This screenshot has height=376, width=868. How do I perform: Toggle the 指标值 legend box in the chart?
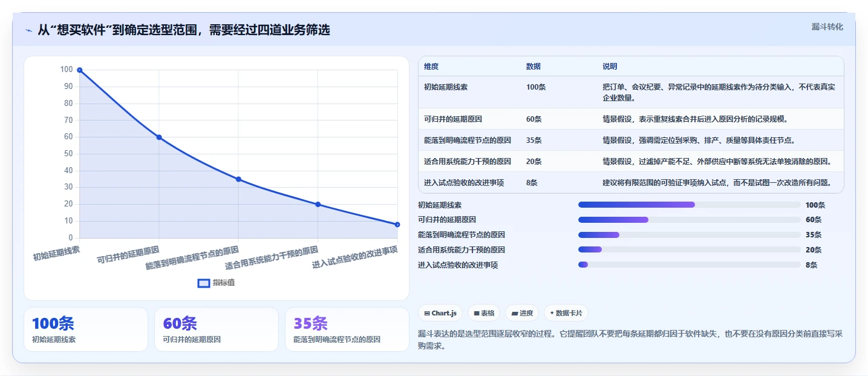[204, 283]
